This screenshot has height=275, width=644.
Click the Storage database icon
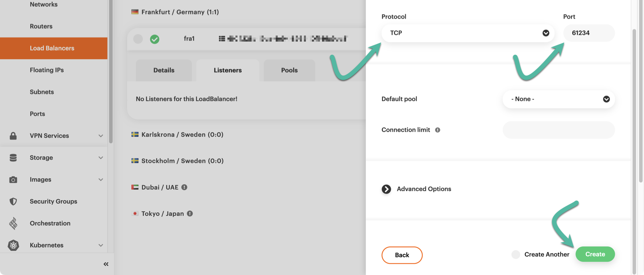click(13, 158)
